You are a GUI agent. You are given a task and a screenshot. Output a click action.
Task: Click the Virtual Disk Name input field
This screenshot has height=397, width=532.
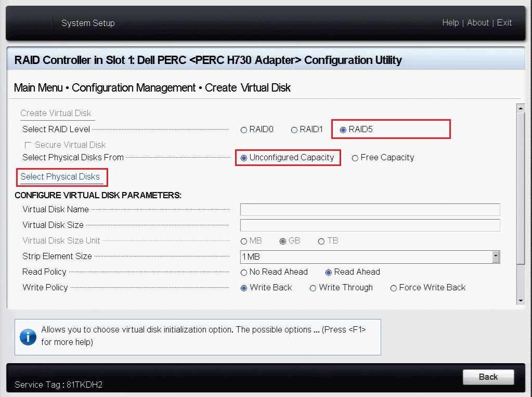click(369, 209)
